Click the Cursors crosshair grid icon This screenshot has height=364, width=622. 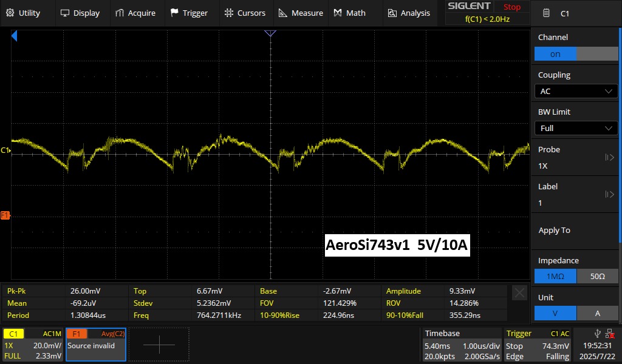pyautogui.click(x=229, y=13)
